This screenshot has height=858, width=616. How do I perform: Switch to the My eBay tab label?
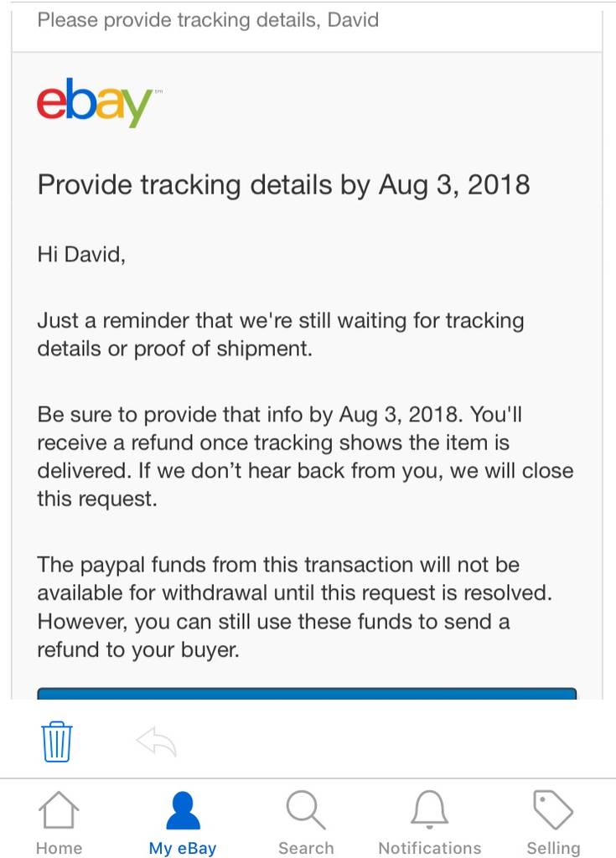(x=183, y=848)
